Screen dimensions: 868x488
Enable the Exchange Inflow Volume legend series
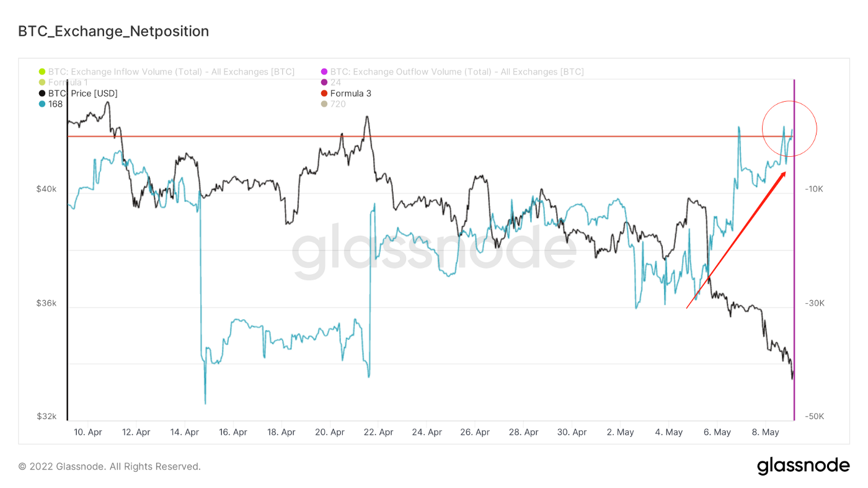[171, 72]
